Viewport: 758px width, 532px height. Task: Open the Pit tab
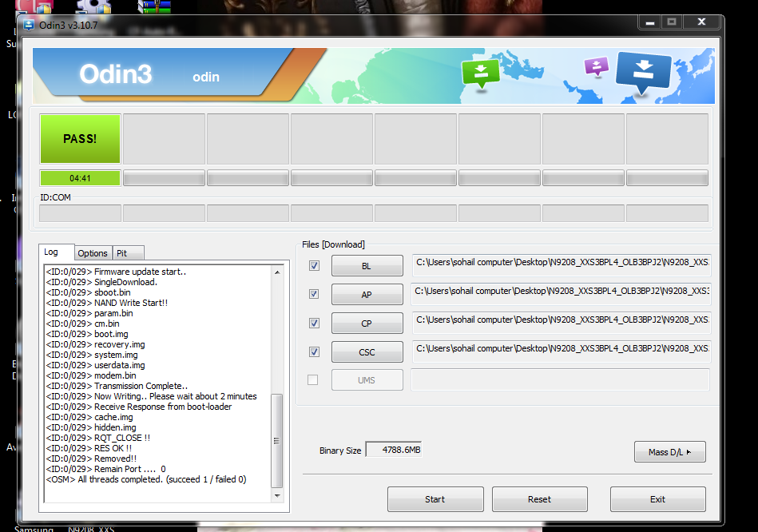click(128, 253)
